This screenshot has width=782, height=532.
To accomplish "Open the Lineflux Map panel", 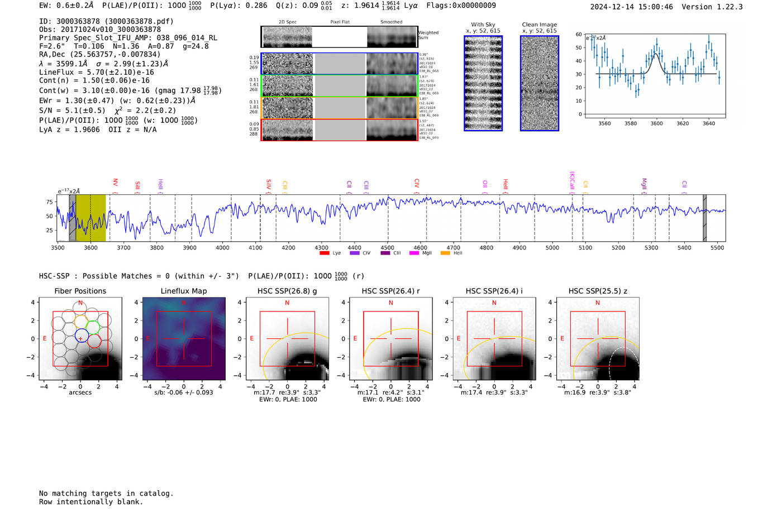I will tap(184, 339).
